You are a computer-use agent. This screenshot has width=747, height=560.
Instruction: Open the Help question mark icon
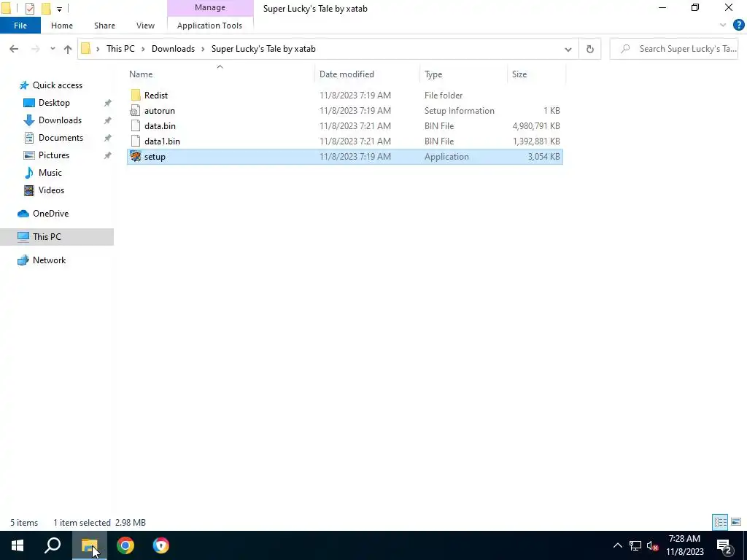pyautogui.click(x=738, y=26)
